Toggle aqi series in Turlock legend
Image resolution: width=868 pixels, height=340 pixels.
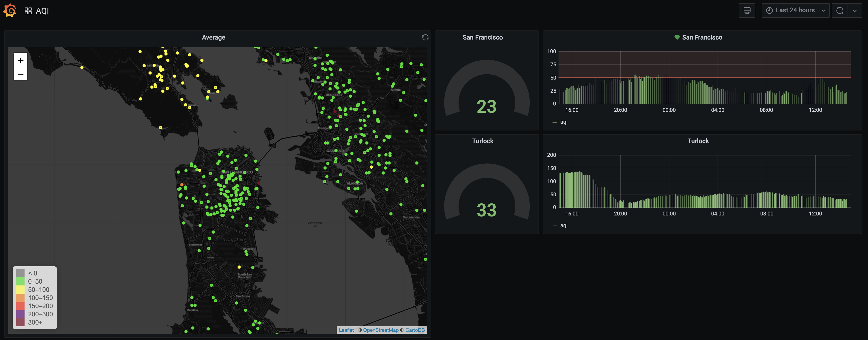tap(563, 225)
